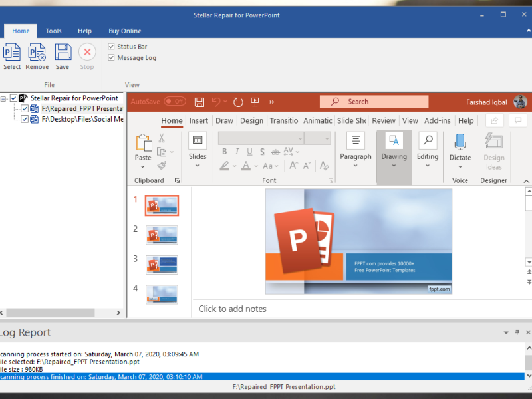The height and width of the screenshot is (399, 532).
Task: Open Log Report panel options arrow
Action: pos(506,332)
